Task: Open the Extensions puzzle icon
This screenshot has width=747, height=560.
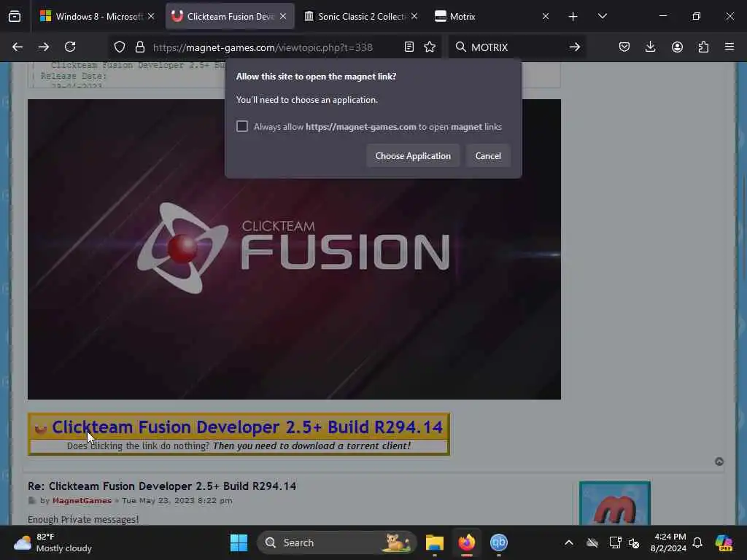Action: (x=703, y=47)
